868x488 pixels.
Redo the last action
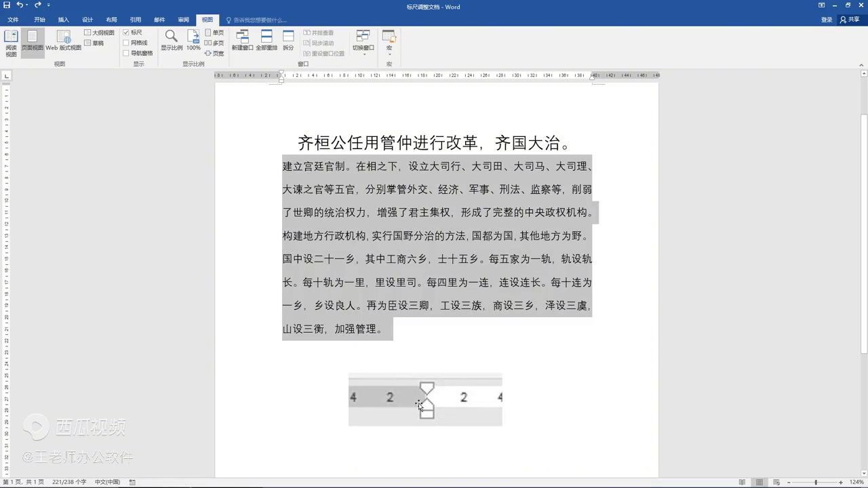pos(38,5)
